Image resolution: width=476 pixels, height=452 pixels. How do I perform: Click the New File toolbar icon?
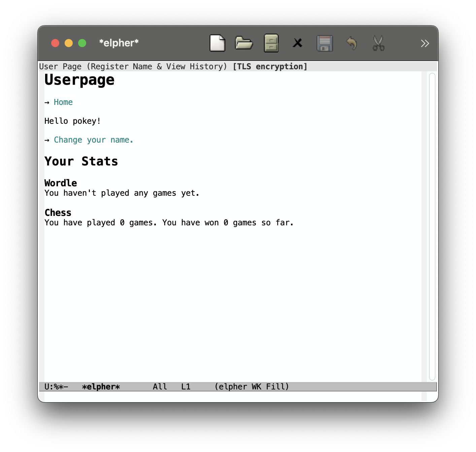(217, 43)
